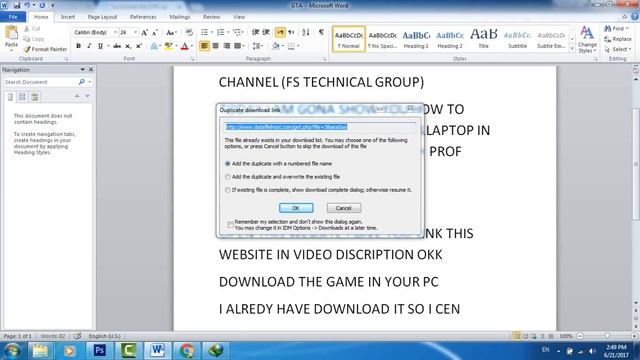Screen dimensions: 640x360
Task: Check 'Remember my selection' checkbox
Action: point(230,224)
